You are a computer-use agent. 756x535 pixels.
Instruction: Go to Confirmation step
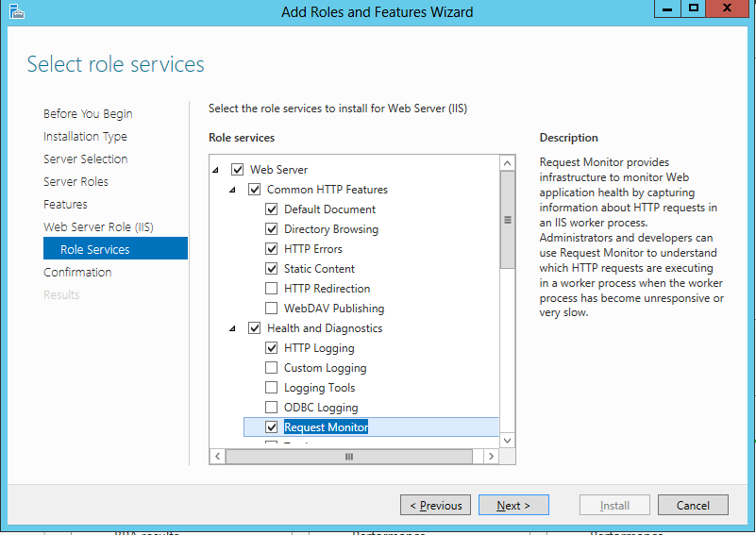tap(77, 273)
